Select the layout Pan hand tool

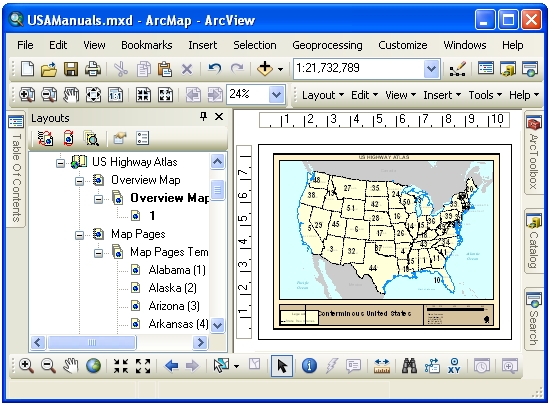point(71,95)
